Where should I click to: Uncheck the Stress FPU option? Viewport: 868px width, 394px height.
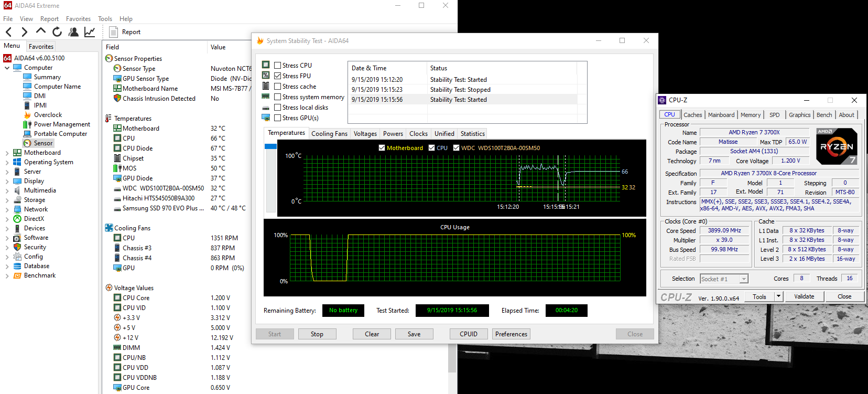click(x=278, y=76)
